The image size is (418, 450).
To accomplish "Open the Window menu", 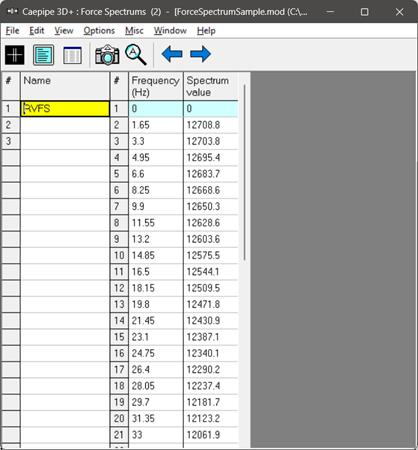I will [170, 31].
